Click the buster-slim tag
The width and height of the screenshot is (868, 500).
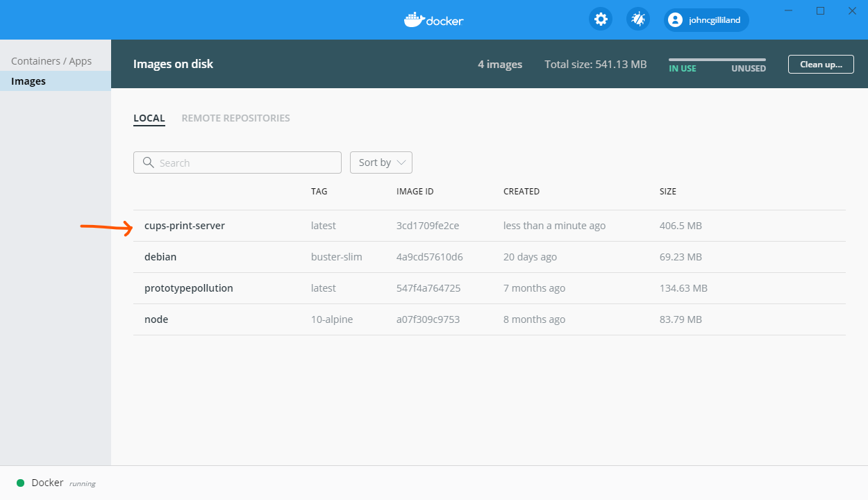click(337, 257)
